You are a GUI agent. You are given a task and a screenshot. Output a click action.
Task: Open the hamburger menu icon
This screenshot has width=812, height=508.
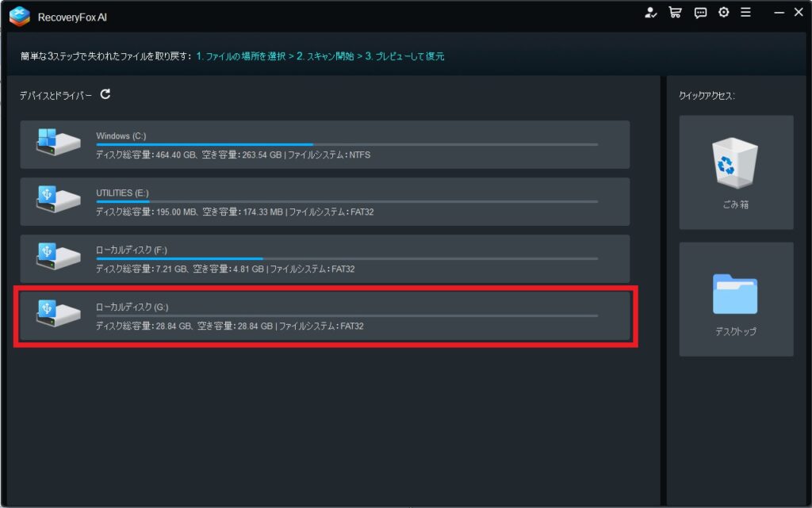pos(745,12)
